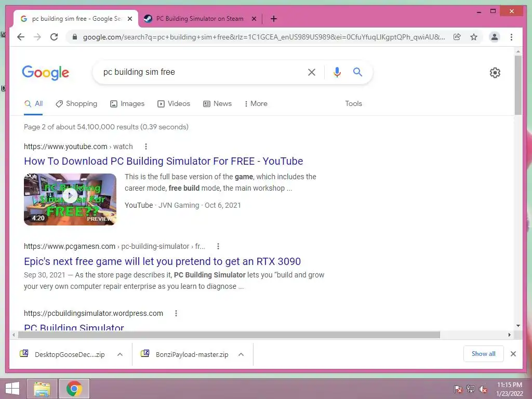Open taskbar clock showing 11:15 PM
532x399 pixels.
coord(510,389)
